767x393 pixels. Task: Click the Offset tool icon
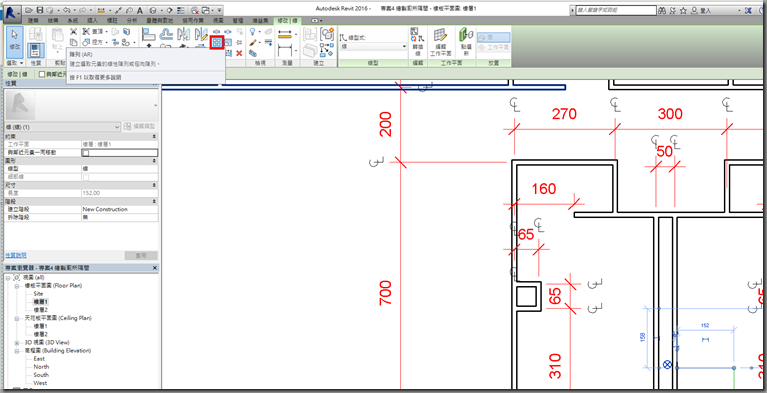tap(167, 34)
